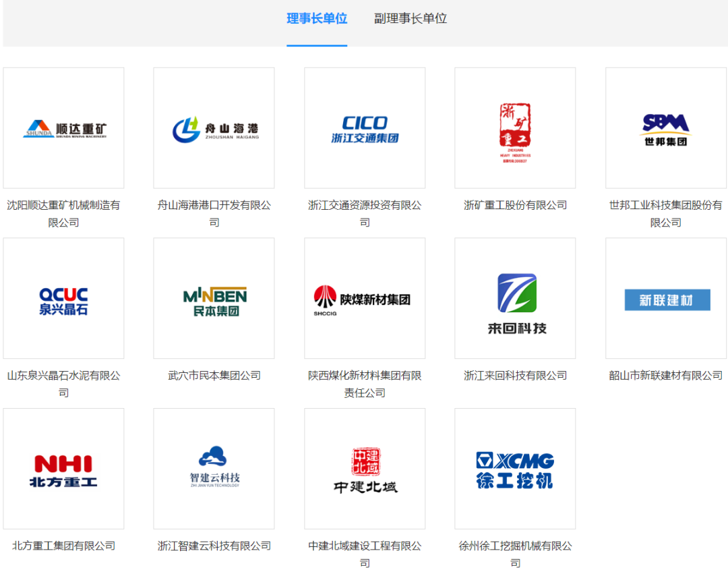Open the 舟山海港 logo card
The width and height of the screenshot is (728, 576).
click(x=214, y=127)
